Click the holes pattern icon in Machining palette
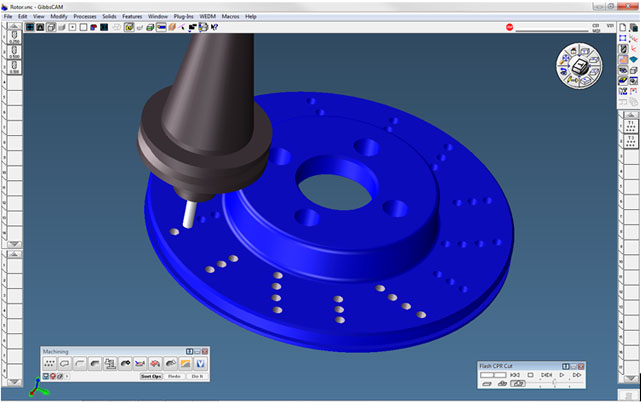641x402 pixels. [50, 363]
